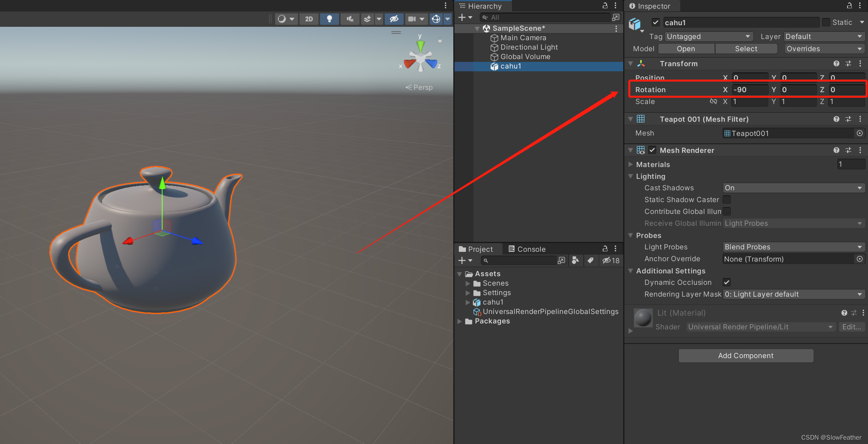Image resolution: width=868 pixels, height=444 pixels.
Task: Toggle scene effects (skybox/fx) icon
Action: (367, 19)
